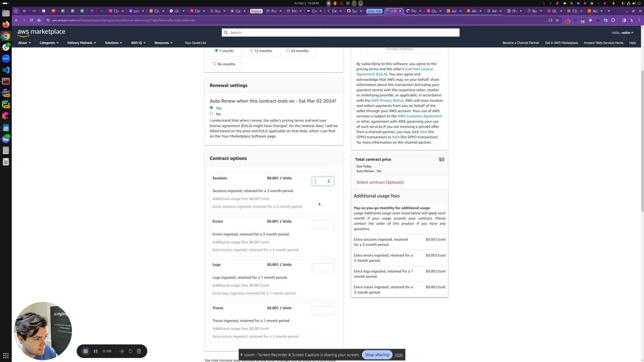644x362 pixels.
Task: Click the 'here' link for SPPO transaction
Action: tap(395, 137)
